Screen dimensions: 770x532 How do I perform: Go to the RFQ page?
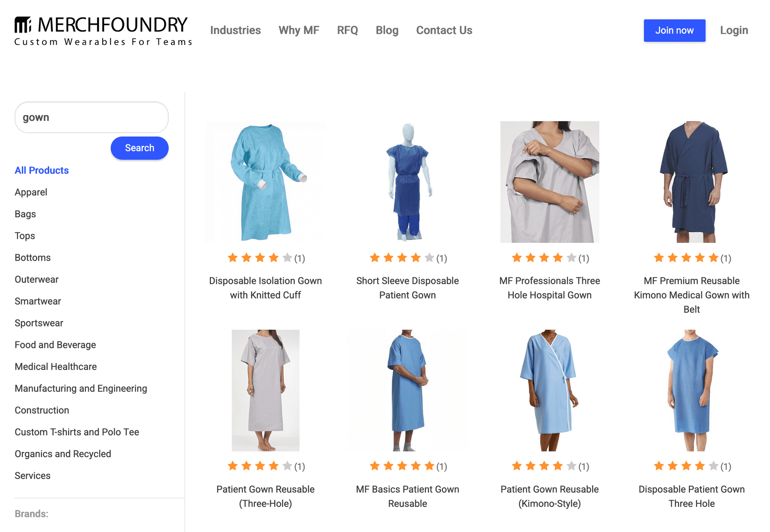(x=347, y=30)
